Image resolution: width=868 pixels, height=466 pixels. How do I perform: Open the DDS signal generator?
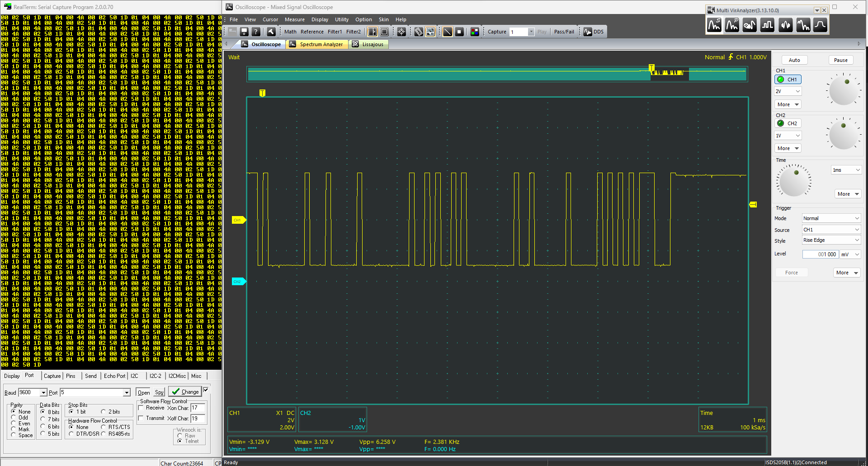coord(594,32)
